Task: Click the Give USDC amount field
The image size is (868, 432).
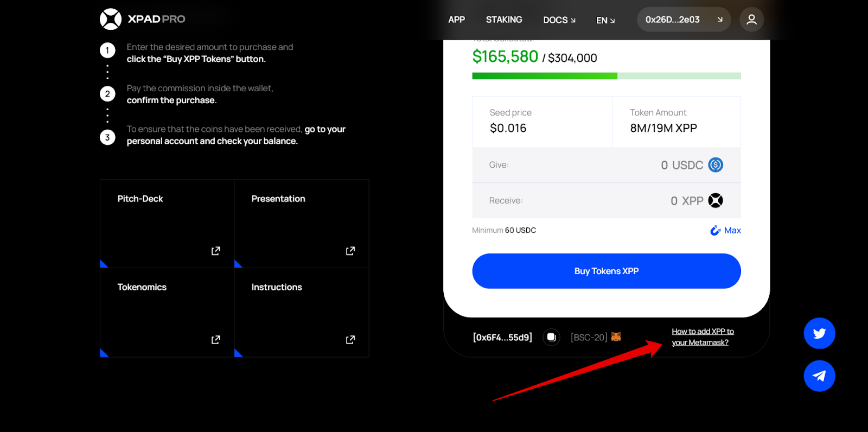Action: tap(607, 165)
